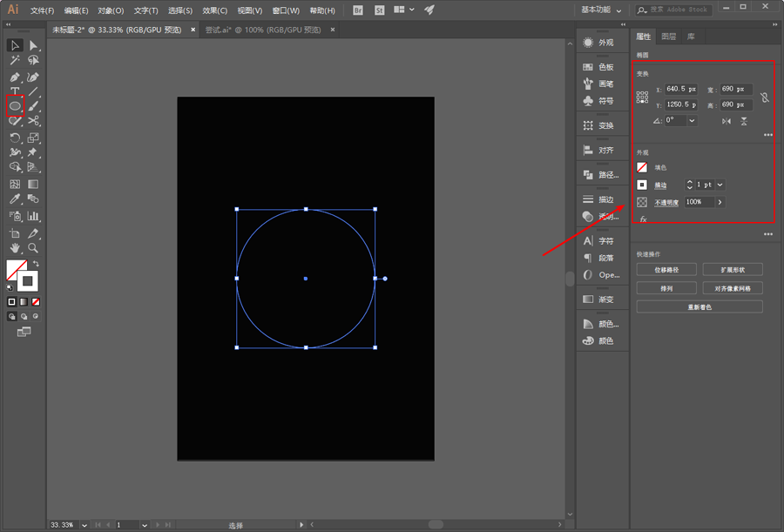Open the 基本功能 workspace dropdown
The width and height of the screenshot is (784, 532).
(x=601, y=10)
